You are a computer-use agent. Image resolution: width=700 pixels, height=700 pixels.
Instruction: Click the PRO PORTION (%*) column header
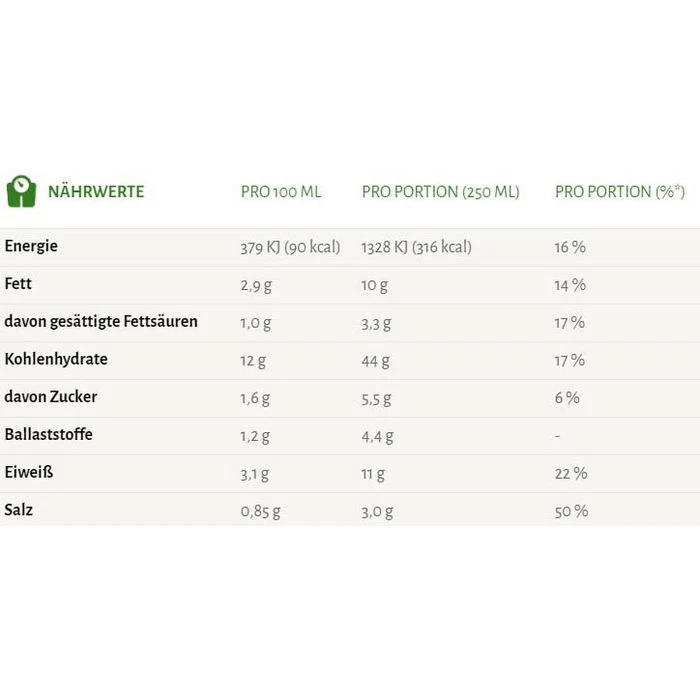pos(619,192)
